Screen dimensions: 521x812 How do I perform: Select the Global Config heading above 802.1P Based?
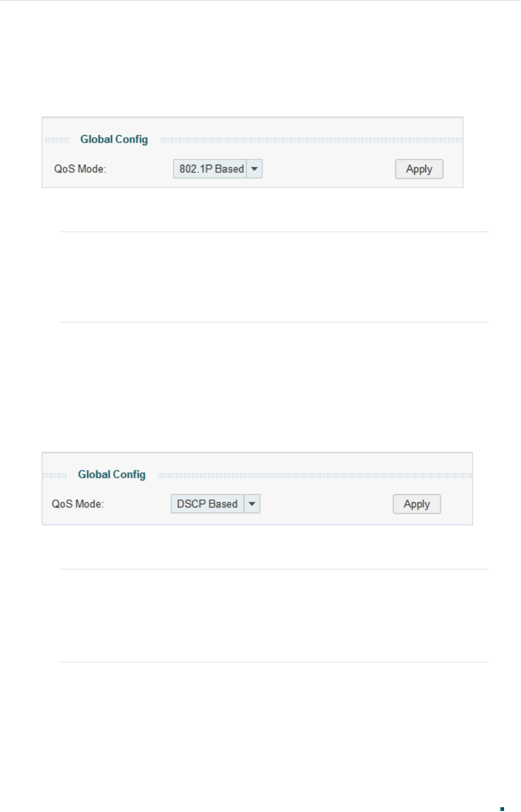114,139
